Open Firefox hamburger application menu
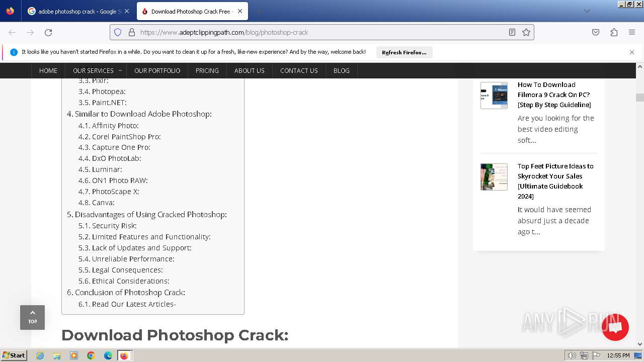 point(632,32)
